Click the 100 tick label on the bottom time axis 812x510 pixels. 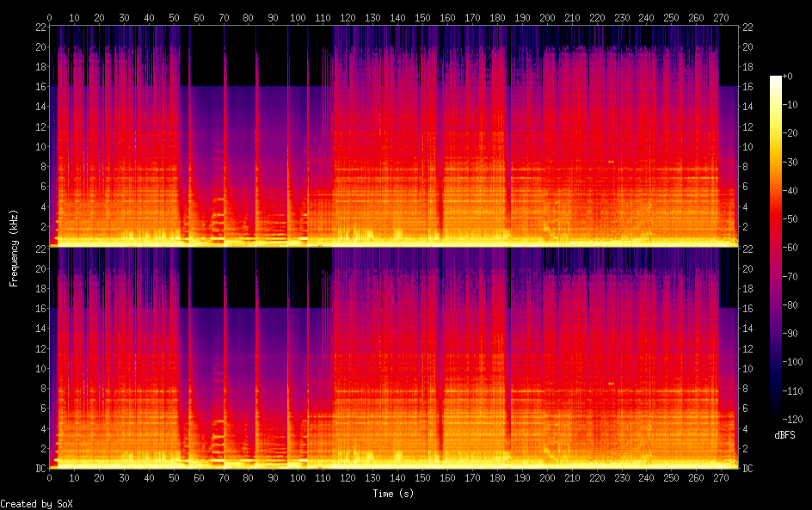(298, 478)
